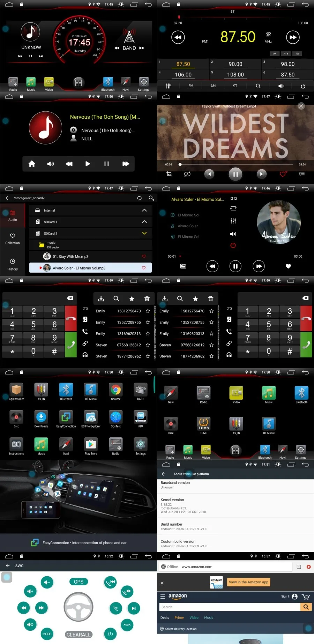Tap the refresh icon in the /storage/ext_sdcard2 browser
This screenshot has width=314, height=644.
click(140, 198)
